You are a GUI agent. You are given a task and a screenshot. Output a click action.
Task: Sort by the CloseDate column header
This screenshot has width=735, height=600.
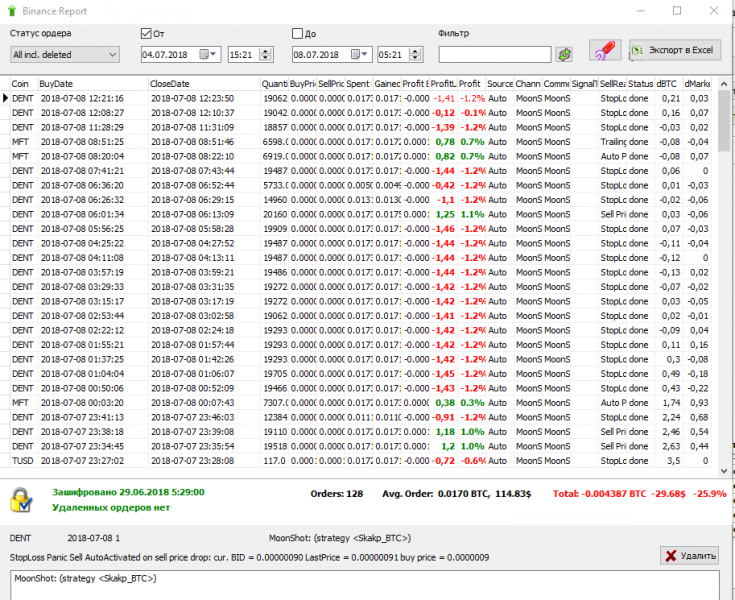click(x=204, y=83)
